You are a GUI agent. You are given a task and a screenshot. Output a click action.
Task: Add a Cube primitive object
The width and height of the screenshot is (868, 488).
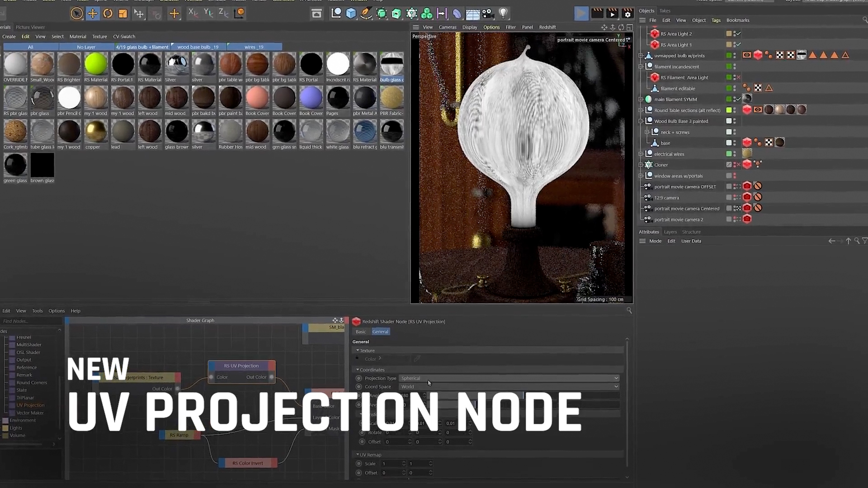(x=351, y=14)
